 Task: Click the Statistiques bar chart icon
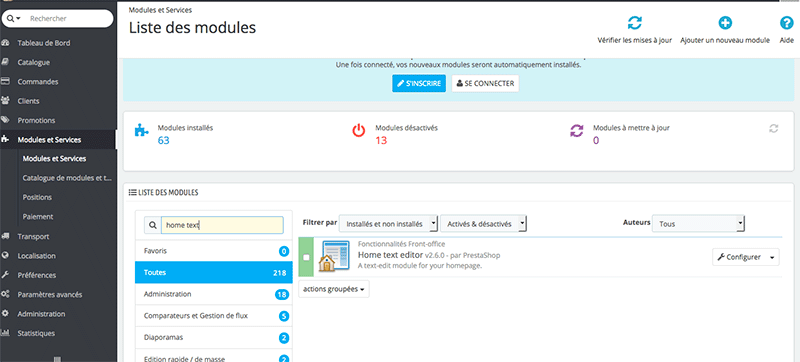pos(6,333)
